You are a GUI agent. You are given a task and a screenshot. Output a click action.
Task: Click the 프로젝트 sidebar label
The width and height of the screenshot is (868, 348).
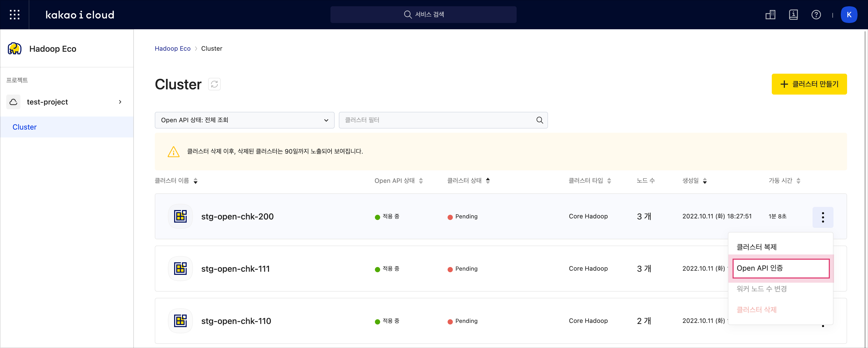[x=17, y=80]
